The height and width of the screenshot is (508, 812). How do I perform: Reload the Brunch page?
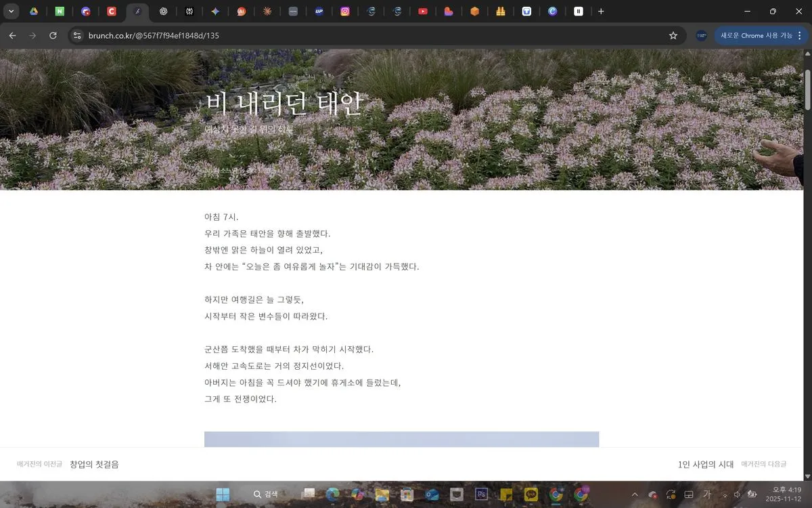click(x=53, y=35)
